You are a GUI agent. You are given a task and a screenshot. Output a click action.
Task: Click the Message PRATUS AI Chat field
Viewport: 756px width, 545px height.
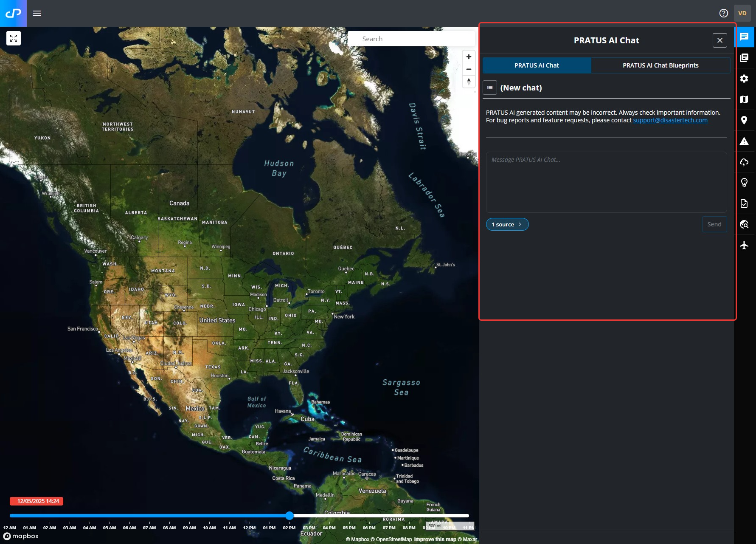606,182
